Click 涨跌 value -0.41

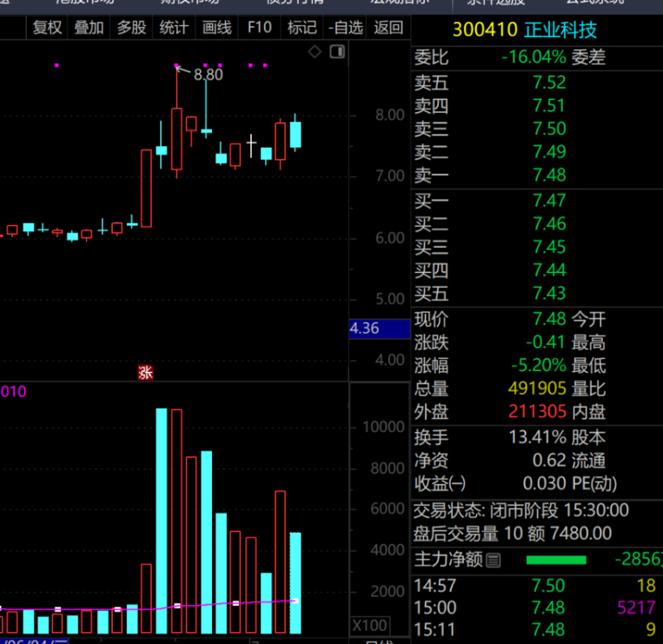tap(546, 342)
